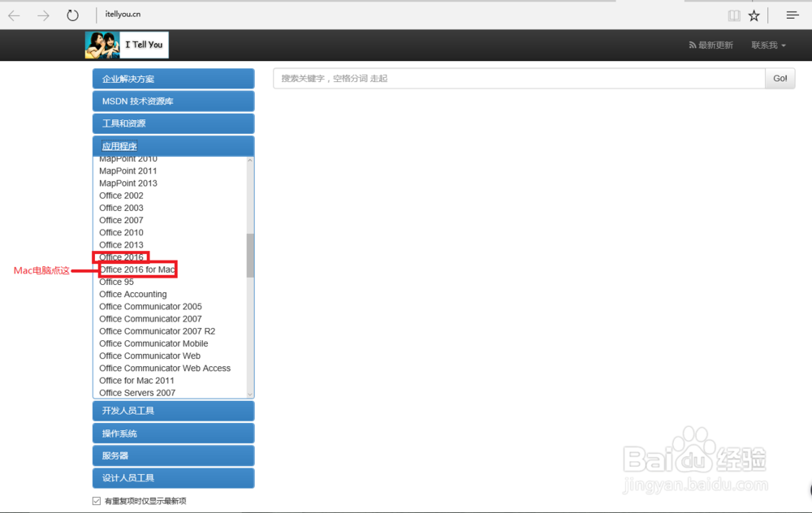Select Office Communicator Mobile entry
The height and width of the screenshot is (513, 812).
153,343
